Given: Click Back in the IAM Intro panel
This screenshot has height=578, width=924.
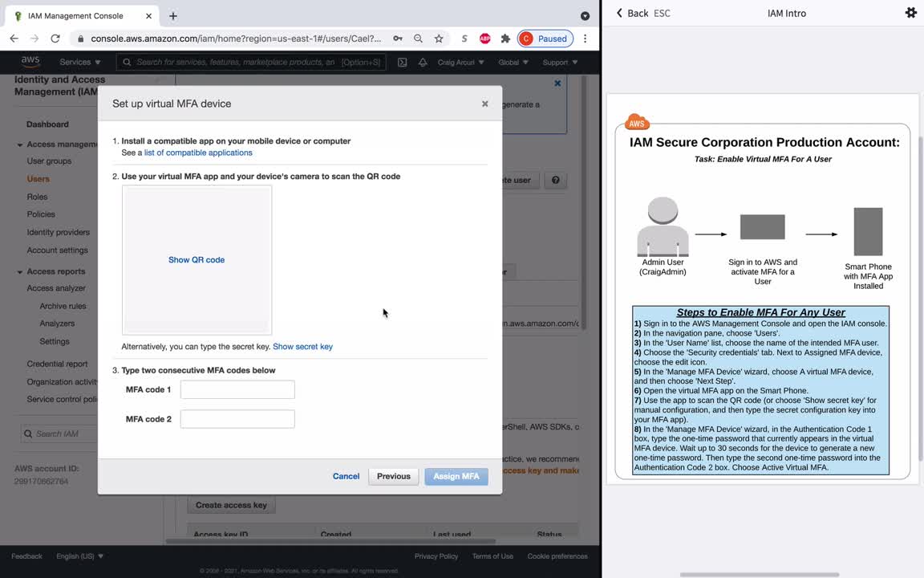Looking at the screenshot, I should point(632,13).
